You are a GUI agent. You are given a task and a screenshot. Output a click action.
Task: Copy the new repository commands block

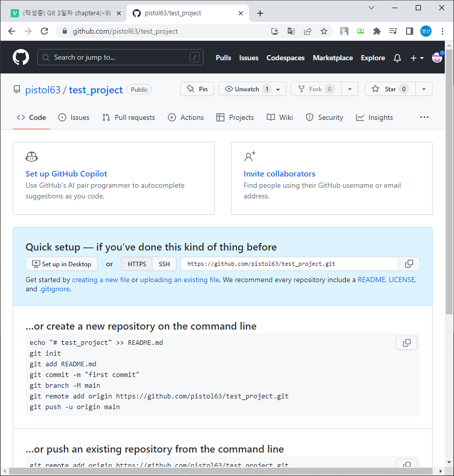pyautogui.click(x=407, y=343)
